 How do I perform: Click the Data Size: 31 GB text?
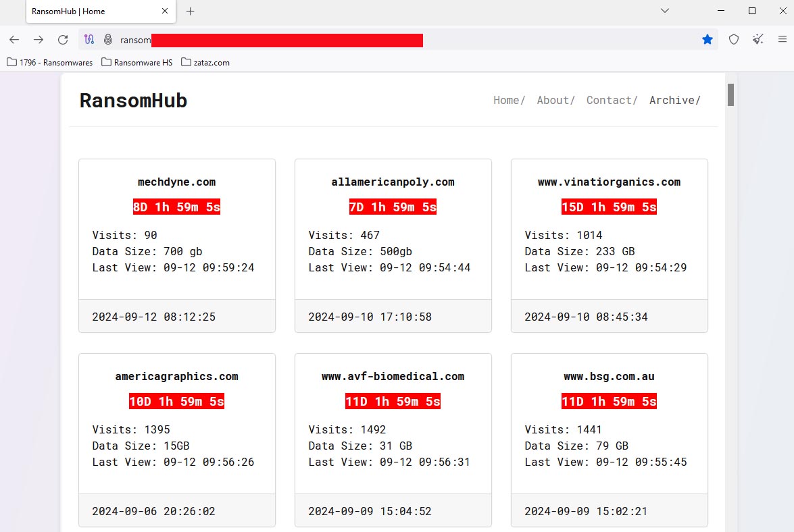361,446
